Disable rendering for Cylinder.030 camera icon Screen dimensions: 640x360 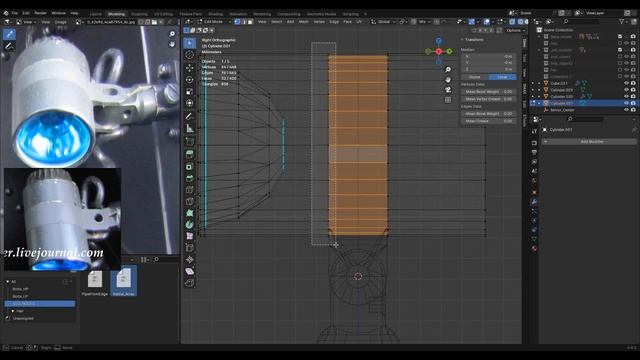pyautogui.click(x=633, y=97)
